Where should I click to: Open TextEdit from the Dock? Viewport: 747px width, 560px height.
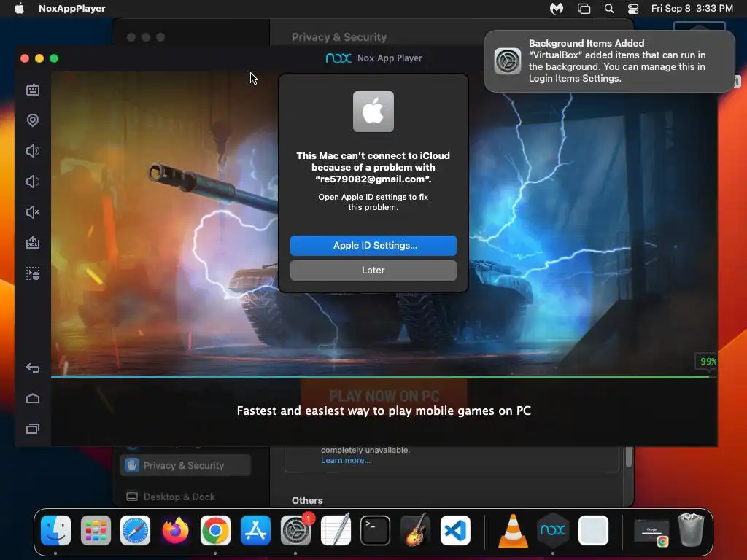pos(336,530)
